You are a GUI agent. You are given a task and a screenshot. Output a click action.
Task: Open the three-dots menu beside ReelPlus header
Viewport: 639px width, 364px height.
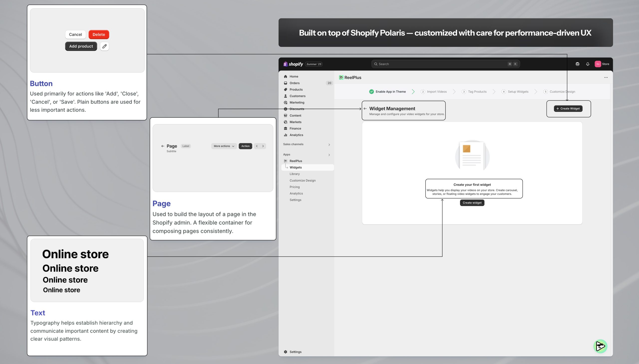(606, 78)
